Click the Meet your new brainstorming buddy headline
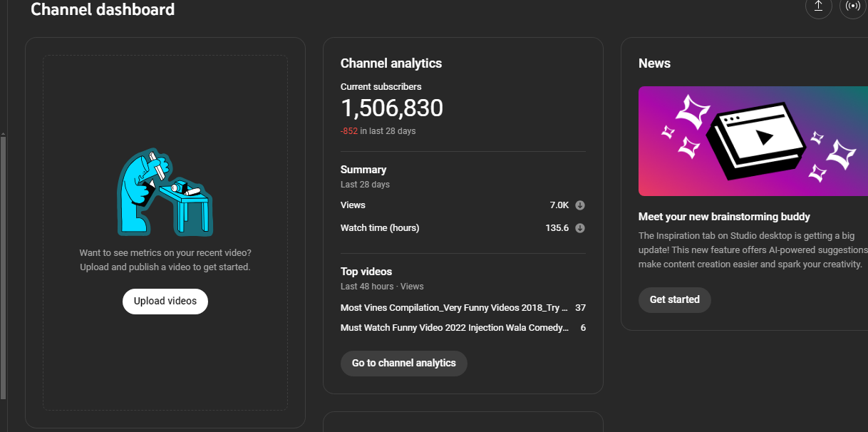The width and height of the screenshot is (868, 432). click(x=724, y=217)
